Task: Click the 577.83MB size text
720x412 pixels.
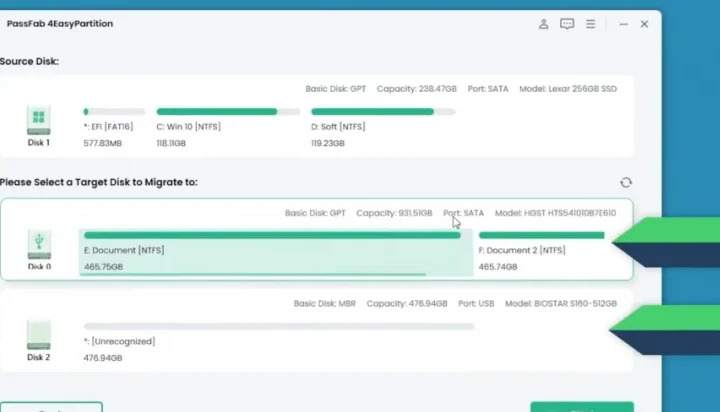Action: (102, 143)
